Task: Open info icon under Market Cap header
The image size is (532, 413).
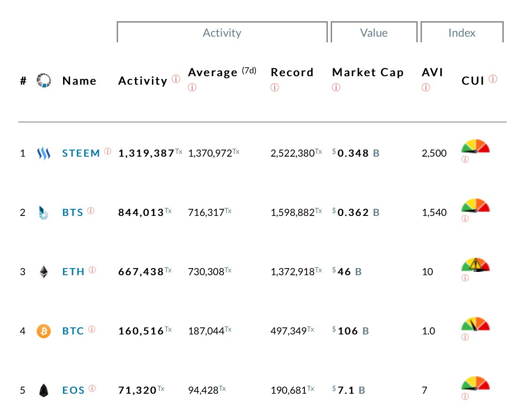Action: click(336, 87)
